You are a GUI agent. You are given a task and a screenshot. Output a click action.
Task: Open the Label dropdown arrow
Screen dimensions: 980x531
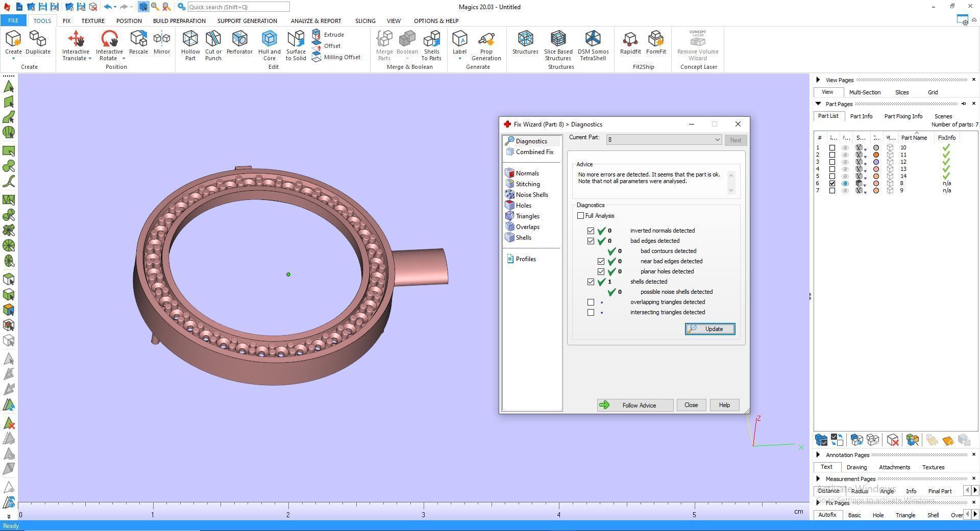pos(459,59)
